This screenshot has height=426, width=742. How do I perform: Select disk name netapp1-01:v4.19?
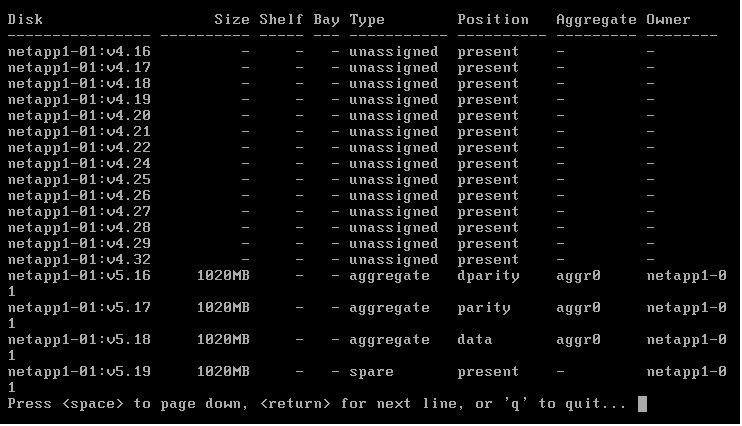click(x=79, y=100)
